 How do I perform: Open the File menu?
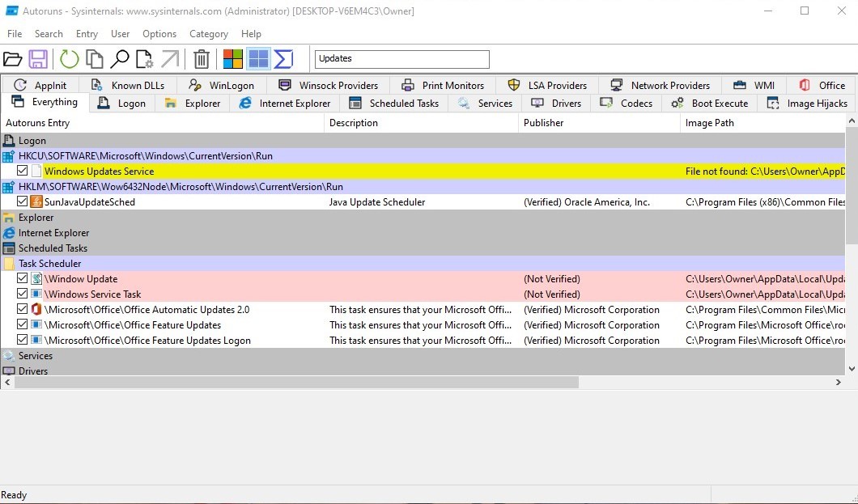coord(15,34)
